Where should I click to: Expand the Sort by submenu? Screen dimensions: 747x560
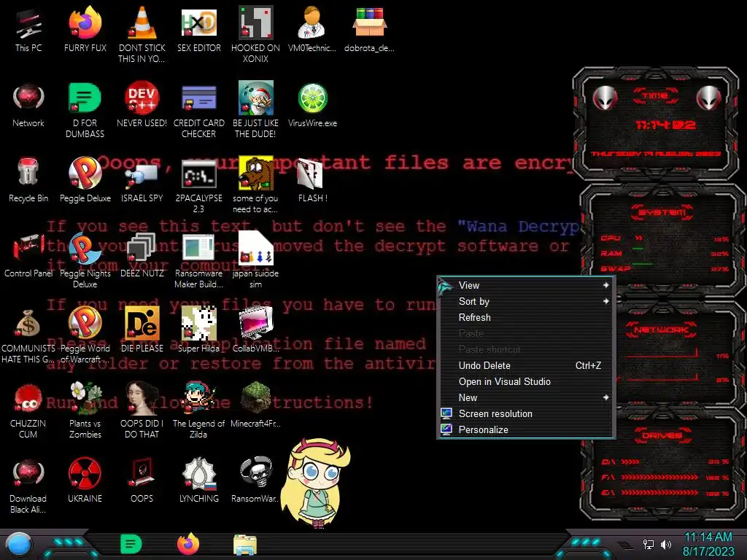click(x=526, y=301)
